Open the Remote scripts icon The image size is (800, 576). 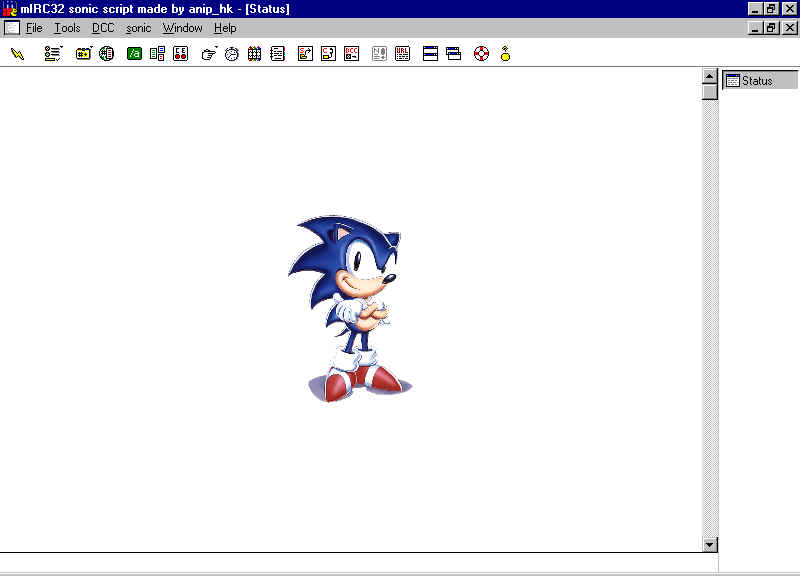pyautogui.click(x=181, y=54)
